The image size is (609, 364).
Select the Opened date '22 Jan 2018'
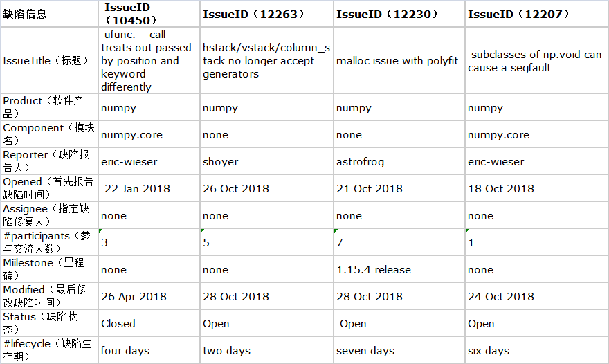click(x=137, y=188)
